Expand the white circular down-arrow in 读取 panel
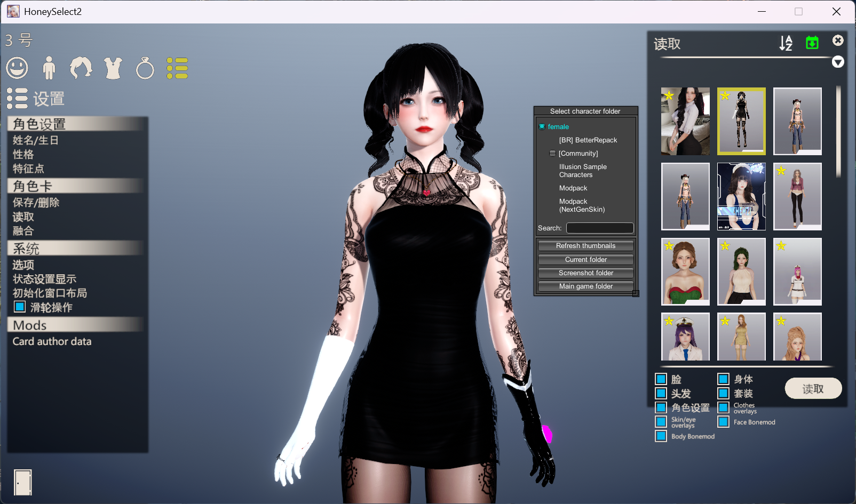Screen dimensions: 856x504 pyautogui.click(x=838, y=62)
